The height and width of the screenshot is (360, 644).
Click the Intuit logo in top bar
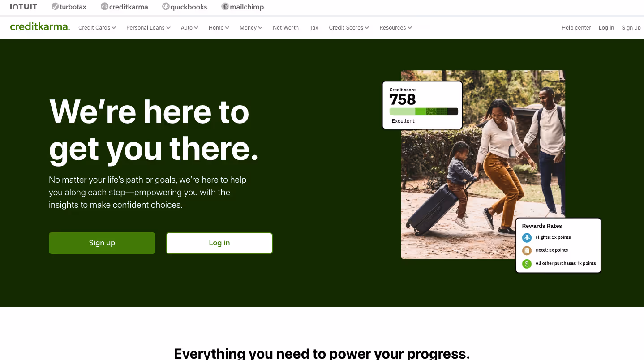click(24, 7)
